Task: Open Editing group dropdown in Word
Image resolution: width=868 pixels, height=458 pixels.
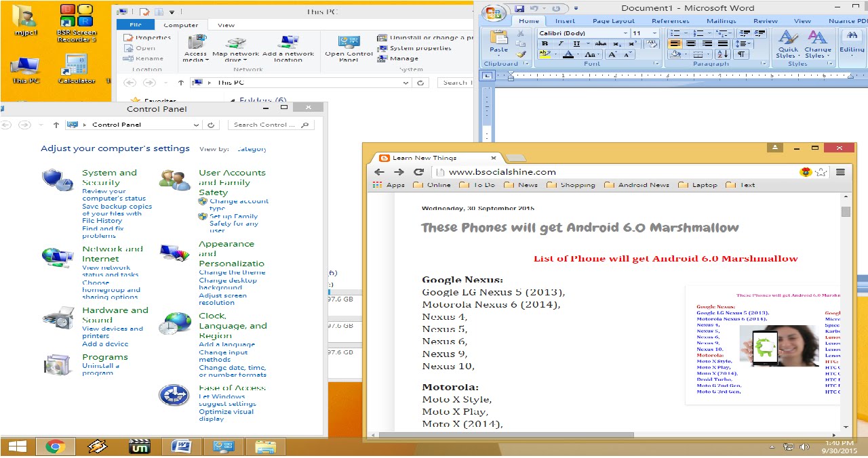Action: (x=852, y=42)
